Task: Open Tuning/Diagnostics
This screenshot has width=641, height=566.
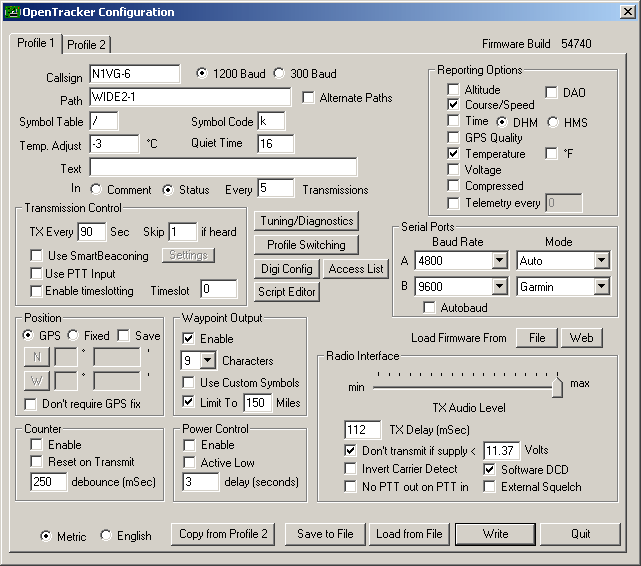Action: pyautogui.click(x=307, y=221)
